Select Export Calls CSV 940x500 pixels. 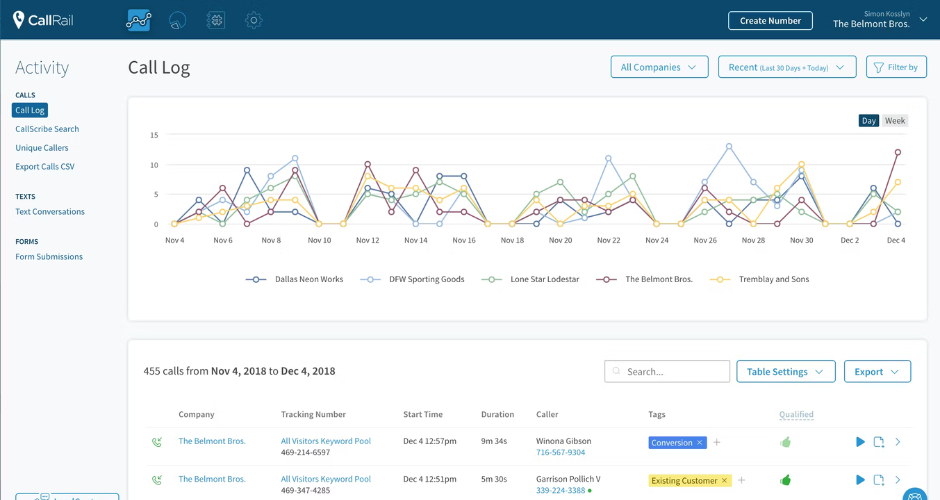[45, 167]
